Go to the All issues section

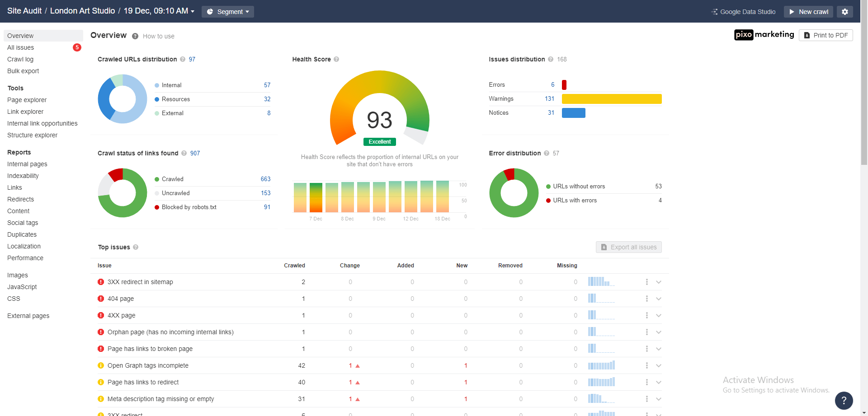tap(20, 47)
